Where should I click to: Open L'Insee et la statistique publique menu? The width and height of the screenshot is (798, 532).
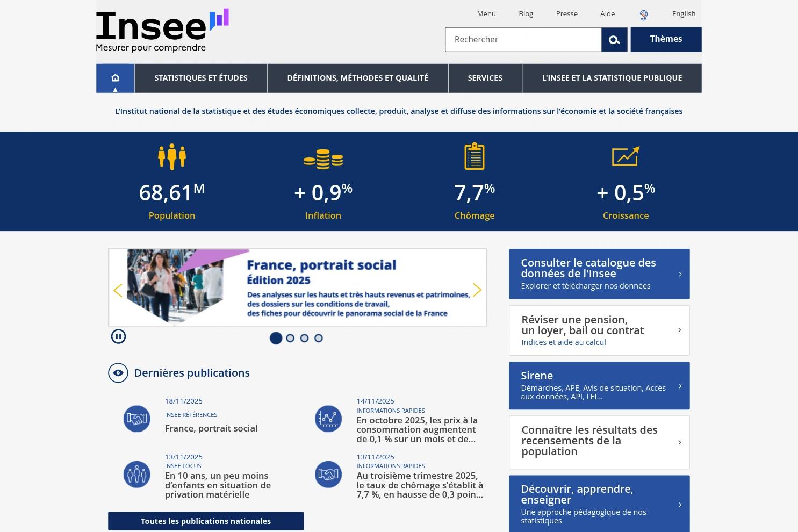coord(612,78)
